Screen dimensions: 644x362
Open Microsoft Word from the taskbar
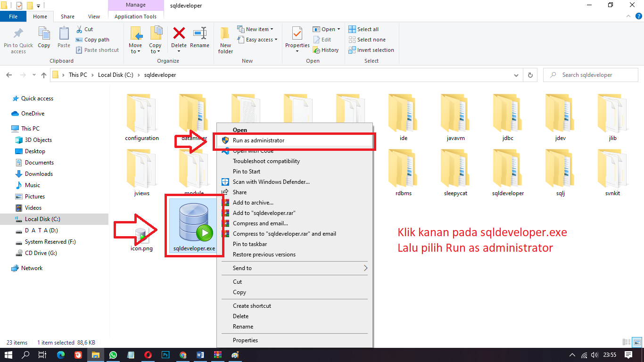200,355
